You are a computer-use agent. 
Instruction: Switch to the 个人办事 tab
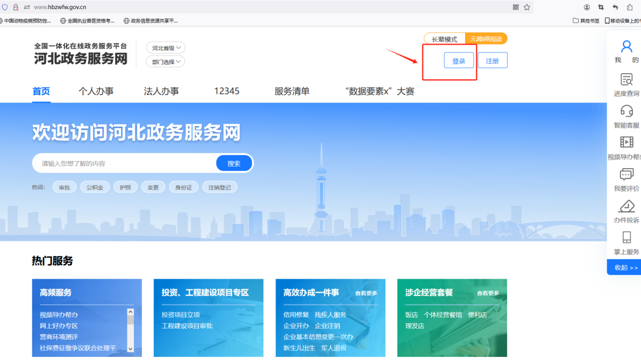point(96,91)
